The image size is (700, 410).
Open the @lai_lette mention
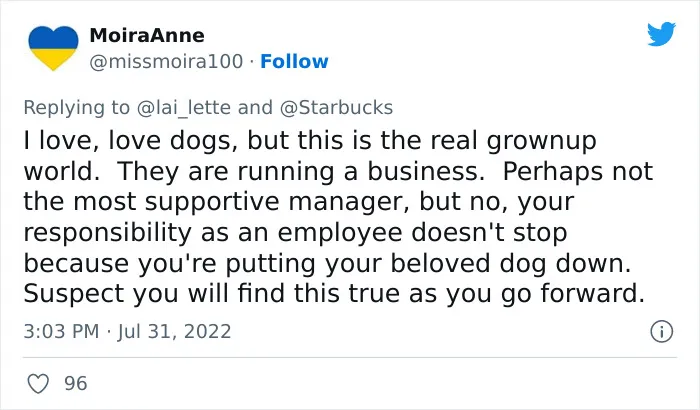183,108
